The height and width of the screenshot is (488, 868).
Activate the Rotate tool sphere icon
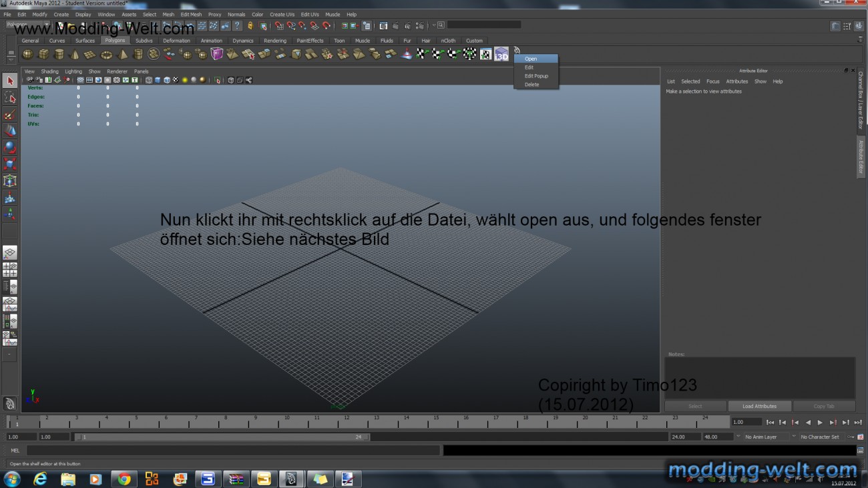[x=10, y=148]
